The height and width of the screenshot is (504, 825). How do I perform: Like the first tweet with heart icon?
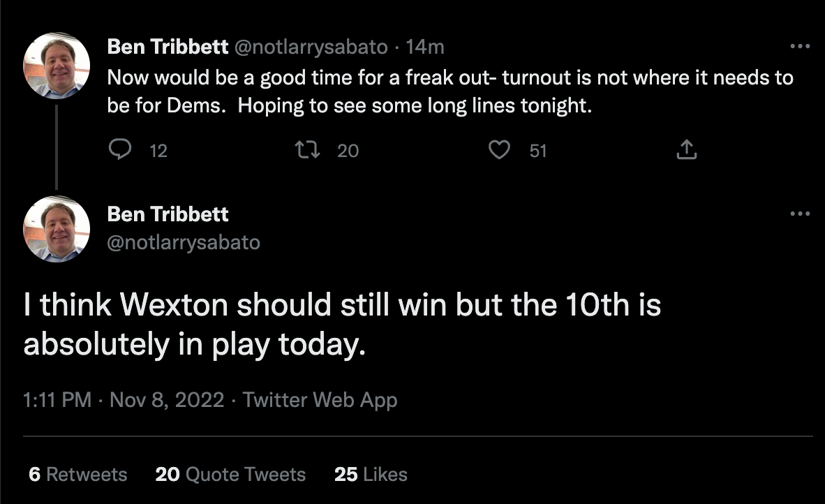499,150
